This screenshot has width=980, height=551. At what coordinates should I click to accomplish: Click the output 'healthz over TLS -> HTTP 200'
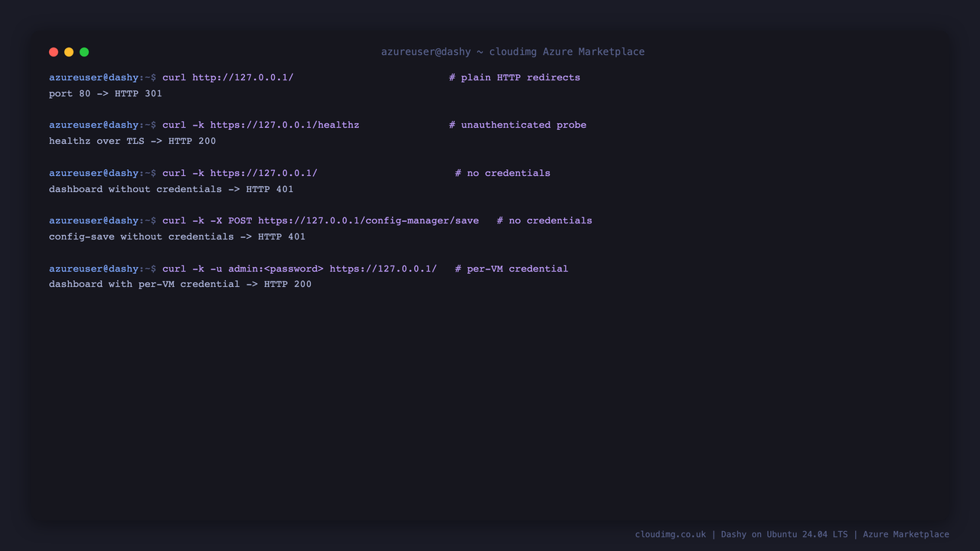[x=132, y=141]
